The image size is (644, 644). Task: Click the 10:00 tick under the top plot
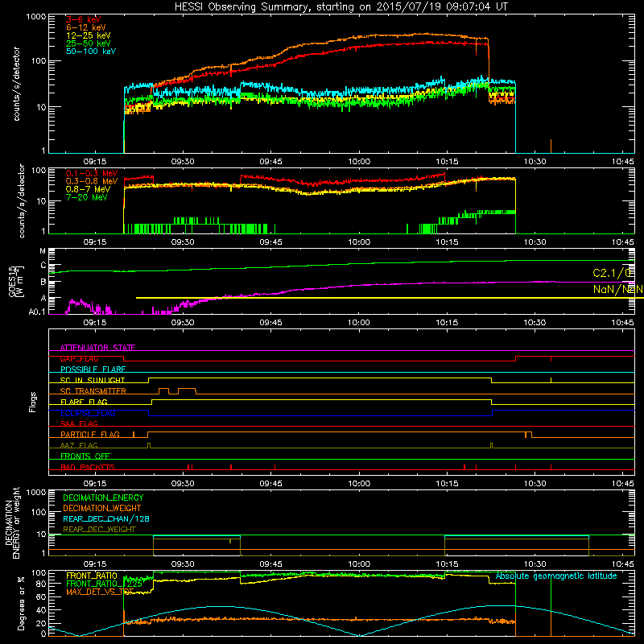point(359,162)
